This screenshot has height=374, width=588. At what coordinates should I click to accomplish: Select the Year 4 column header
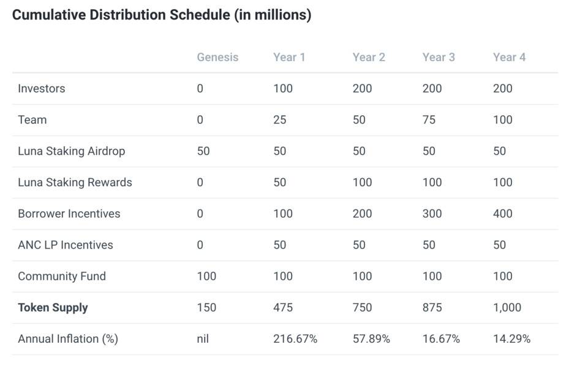(509, 58)
